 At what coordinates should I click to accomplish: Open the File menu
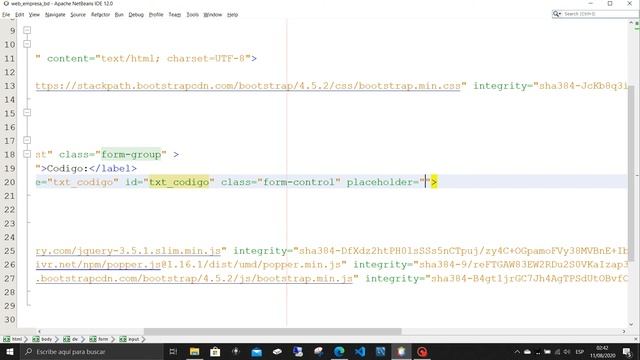(x=6, y=15)
